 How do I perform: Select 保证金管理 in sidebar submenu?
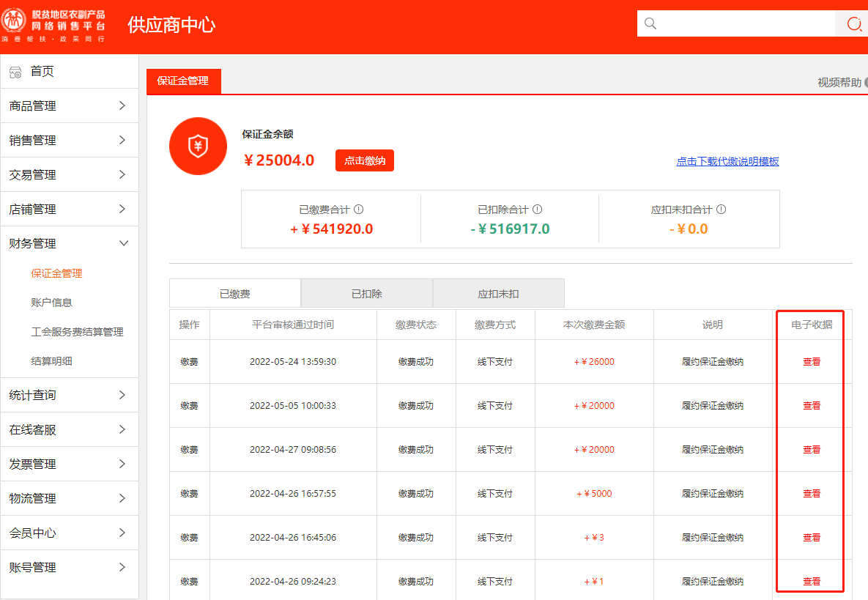(x=56, y=273)
